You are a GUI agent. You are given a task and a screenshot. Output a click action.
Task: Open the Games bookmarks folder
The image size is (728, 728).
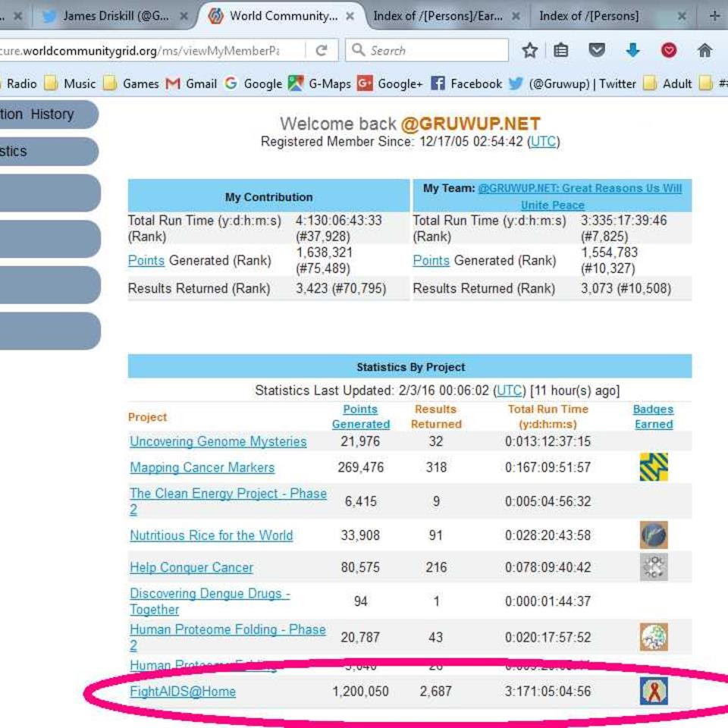[130, 83]
